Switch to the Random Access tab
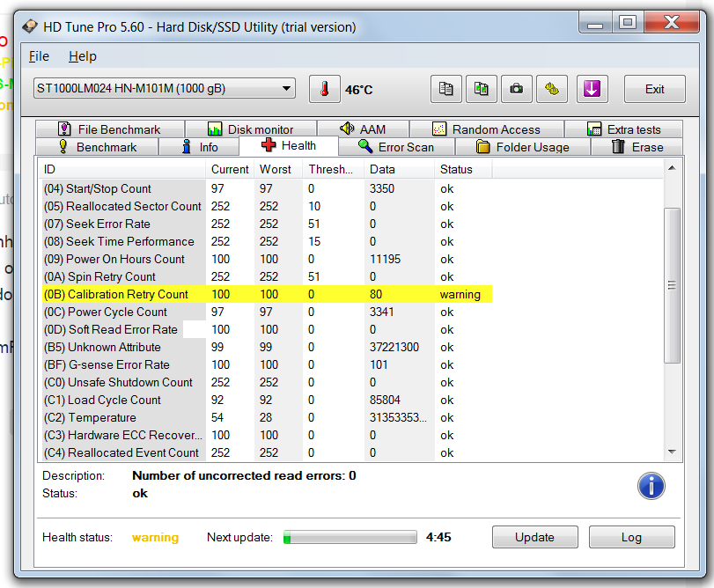The width and height of the screenshot is (714, 588). (487, 129)
